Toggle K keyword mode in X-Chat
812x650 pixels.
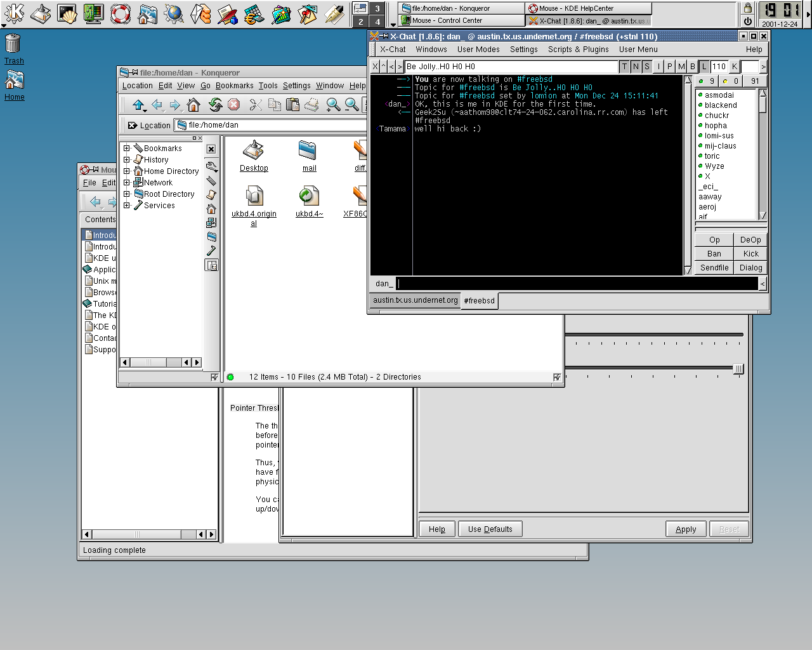point(735,66)
